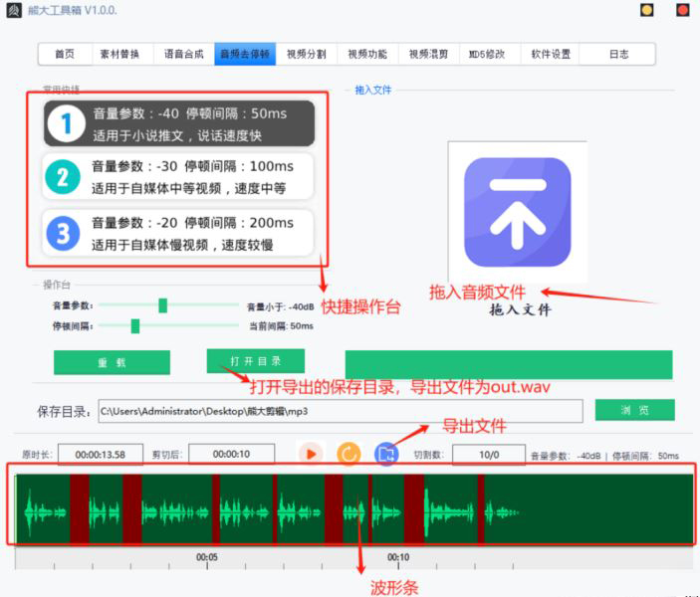Click the 保存目录 path input field

pos(341,411)
